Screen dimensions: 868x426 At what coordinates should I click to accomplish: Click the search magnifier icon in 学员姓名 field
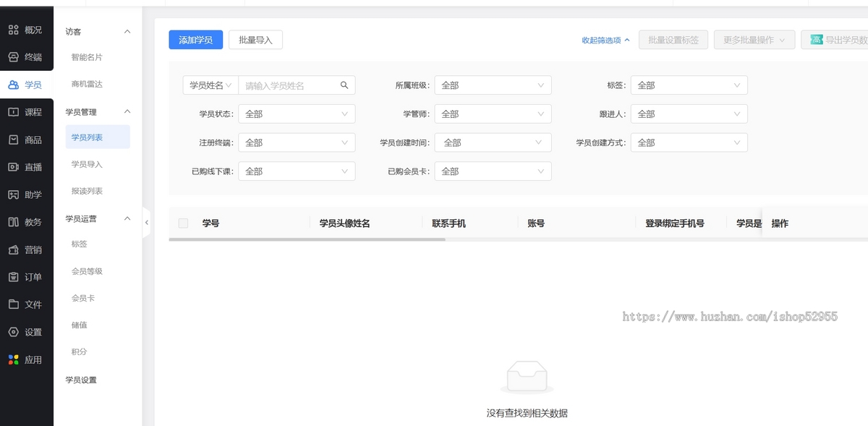344,85
